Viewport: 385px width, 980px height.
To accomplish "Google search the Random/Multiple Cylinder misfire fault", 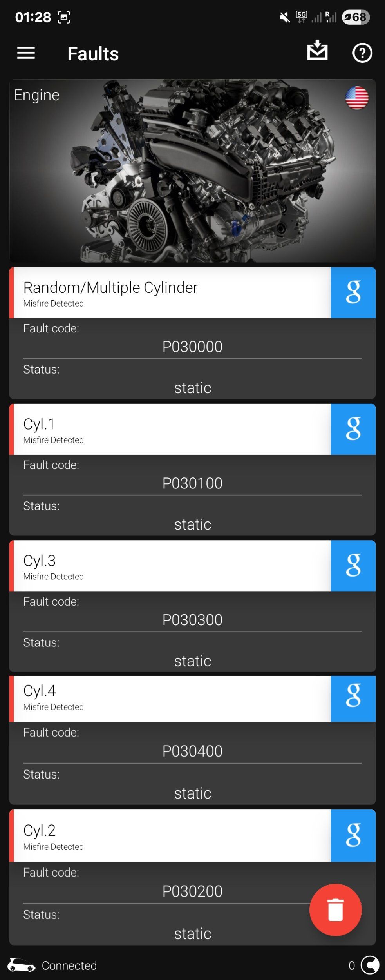I will click(x=353, y=292).
